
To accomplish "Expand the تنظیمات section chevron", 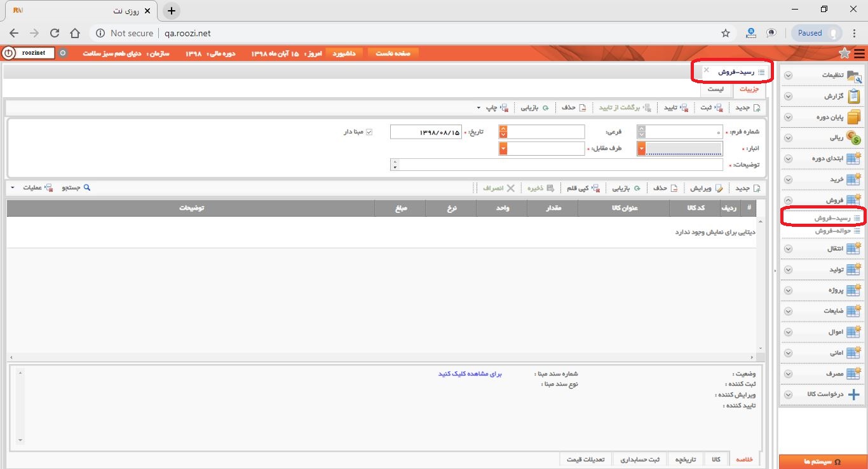I will [789, 76].
